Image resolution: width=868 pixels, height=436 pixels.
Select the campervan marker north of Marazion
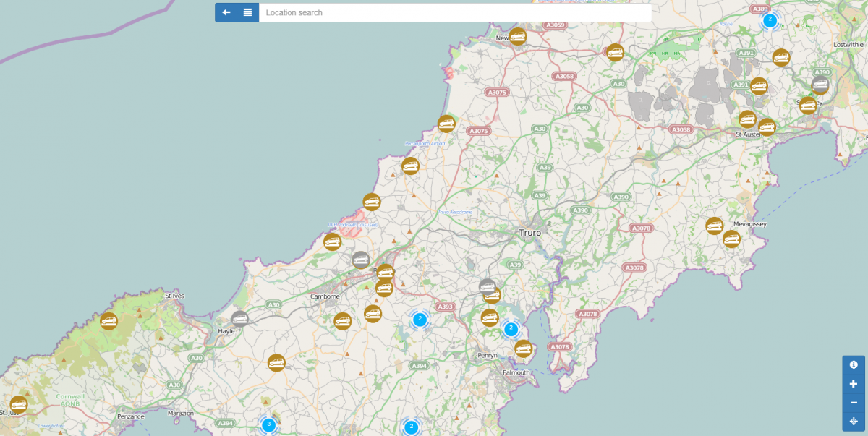click(276, 363)
